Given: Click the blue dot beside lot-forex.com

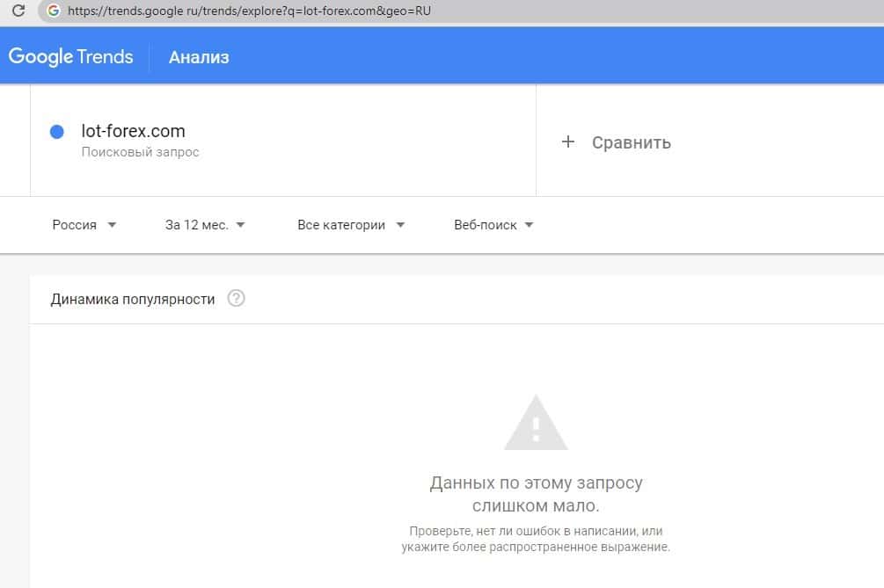Looking at the screenshot, I should coord(57,132).
